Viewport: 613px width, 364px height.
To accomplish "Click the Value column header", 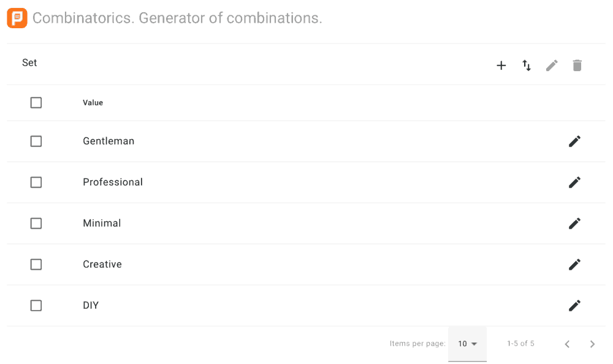I will point(93,102).
